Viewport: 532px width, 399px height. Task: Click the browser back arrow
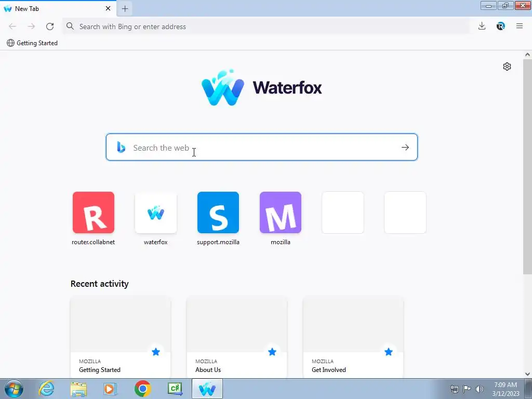12,26
